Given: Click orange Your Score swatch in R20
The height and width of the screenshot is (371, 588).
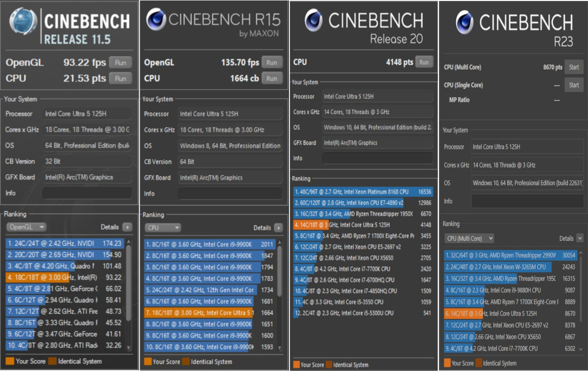Looking at the screenshot, I should 296,365.
